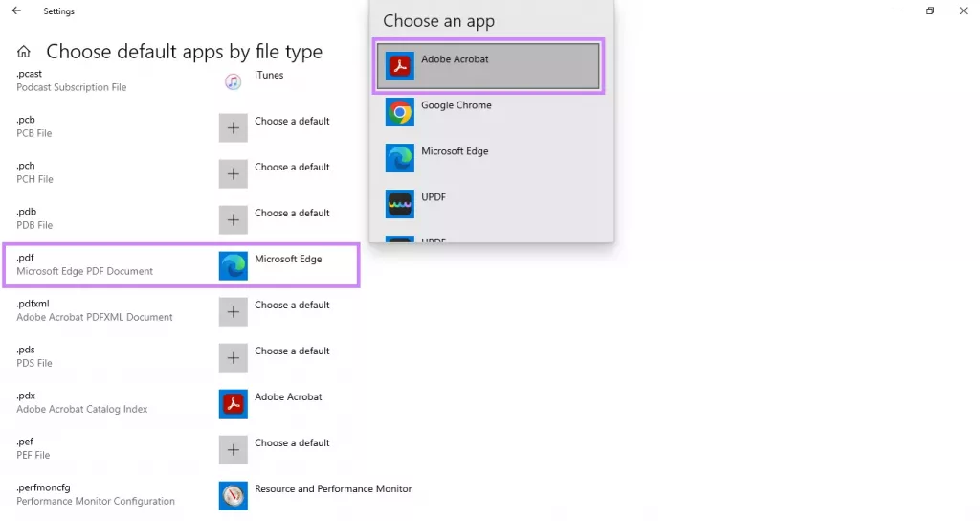Click the 'Choose an app' popup title
The width and height of the screenshot is (980, 521).
coord(438,21)
